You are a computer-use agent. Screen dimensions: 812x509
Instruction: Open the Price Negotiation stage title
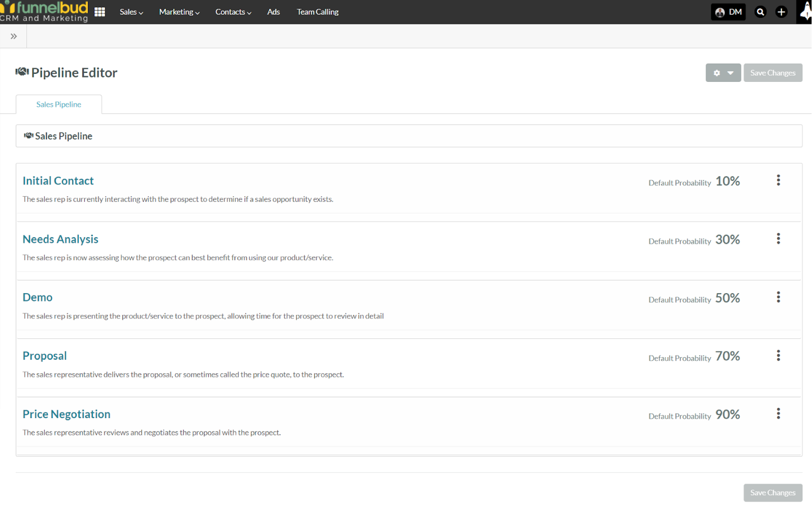coord(67,414)
